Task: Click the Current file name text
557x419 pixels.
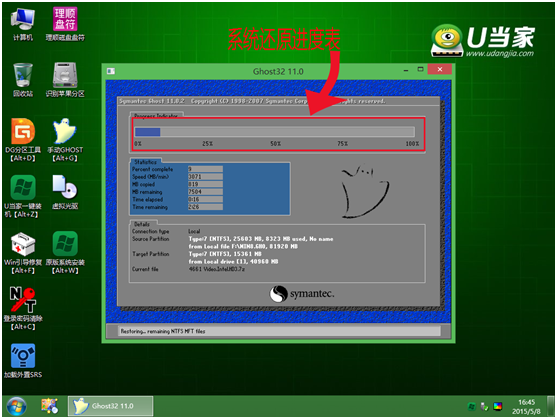Action: [x=217, y=269]
